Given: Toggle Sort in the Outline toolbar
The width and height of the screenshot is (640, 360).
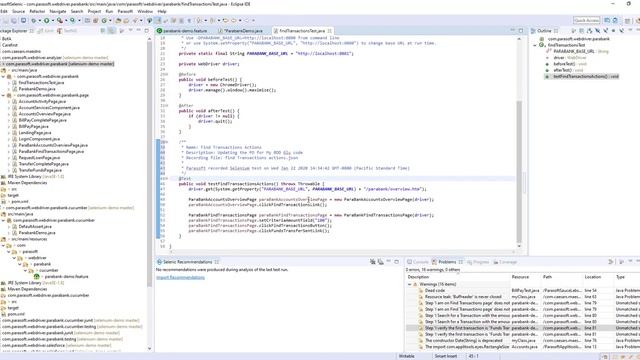Looking at the screenshot, I should [590, 31].
